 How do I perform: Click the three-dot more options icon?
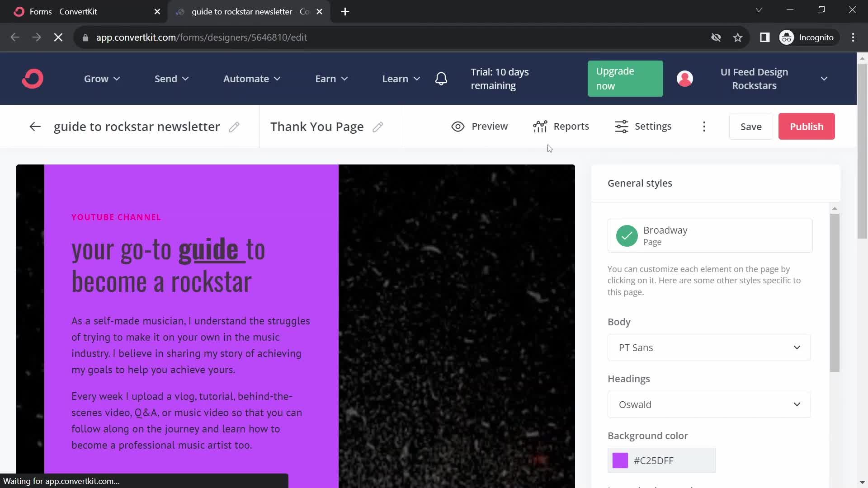(703, 127)
